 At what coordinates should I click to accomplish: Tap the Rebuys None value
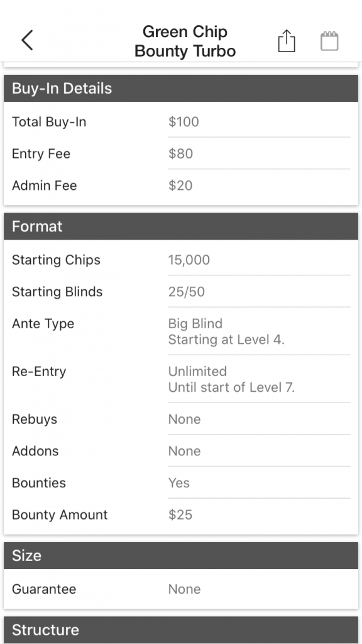(184, 419)
